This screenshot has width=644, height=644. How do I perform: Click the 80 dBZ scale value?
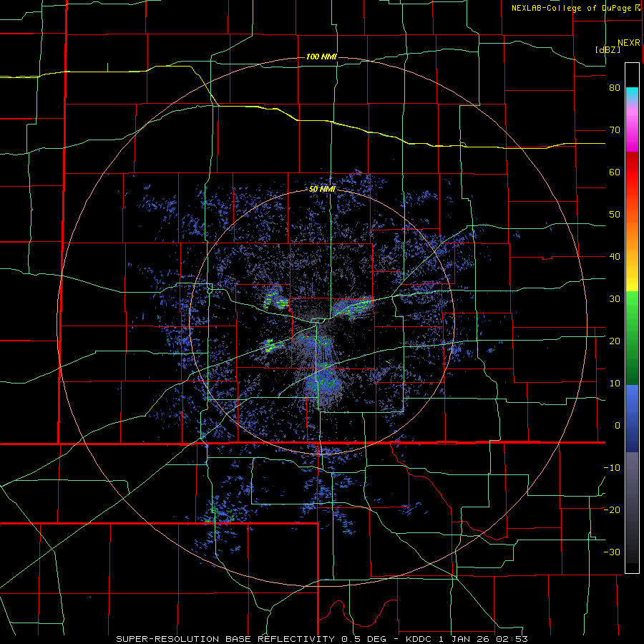coord(615,88)
